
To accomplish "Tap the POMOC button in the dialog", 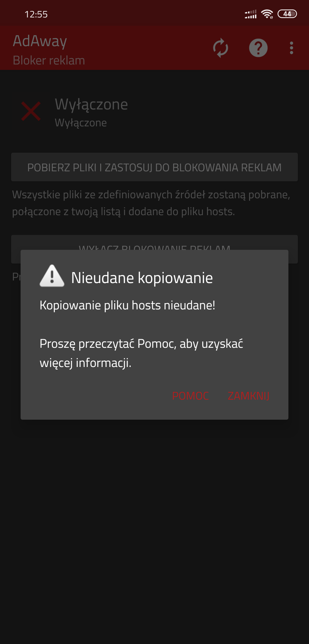I will click(x=190, y=396).
